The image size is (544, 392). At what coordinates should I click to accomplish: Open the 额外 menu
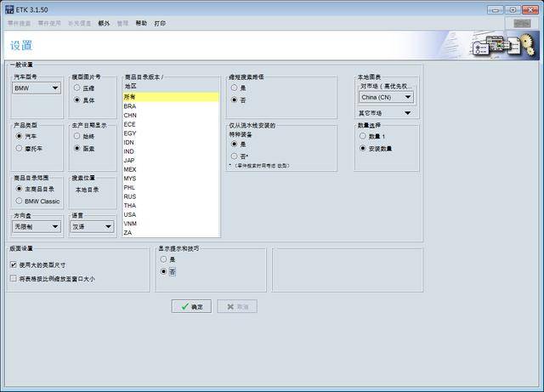(104, 23)
